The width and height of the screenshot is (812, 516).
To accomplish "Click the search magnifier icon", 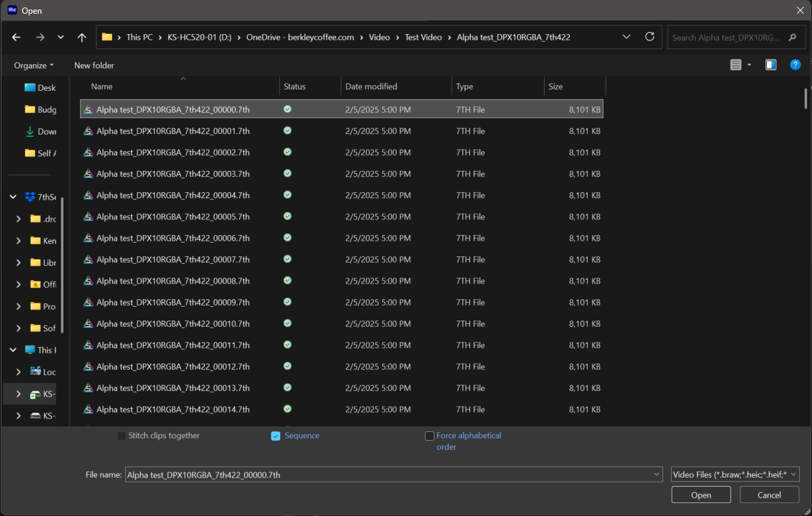I will [x=792, y=38].
